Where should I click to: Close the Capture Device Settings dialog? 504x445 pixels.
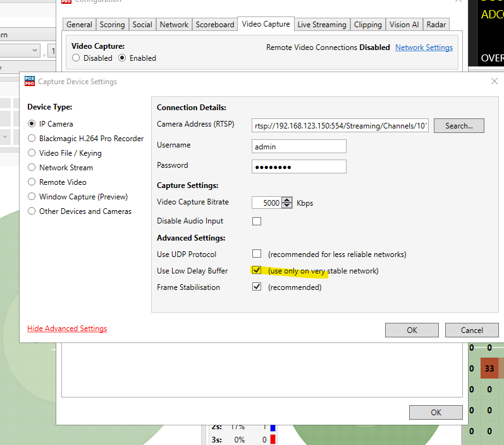[x=494, y=82]
